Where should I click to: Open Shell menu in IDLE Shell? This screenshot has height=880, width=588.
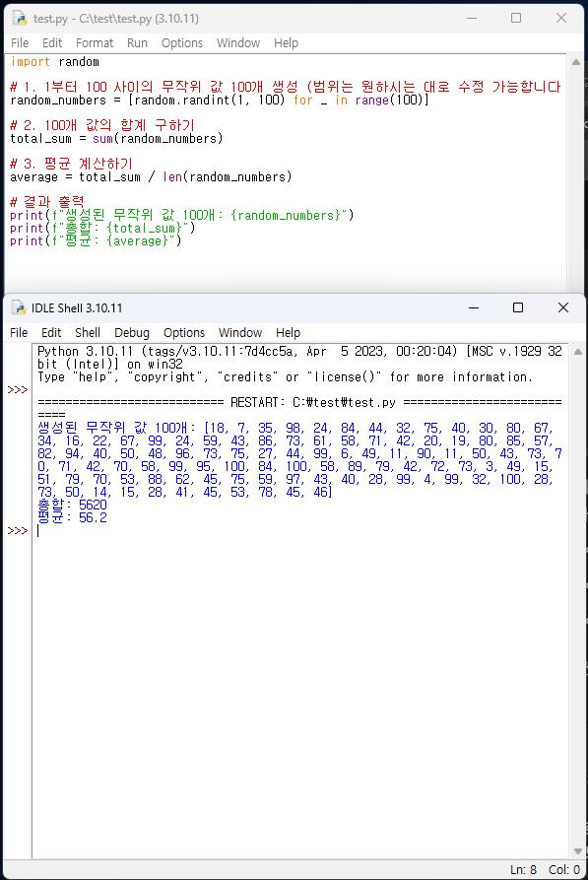[x=88, y=333]
